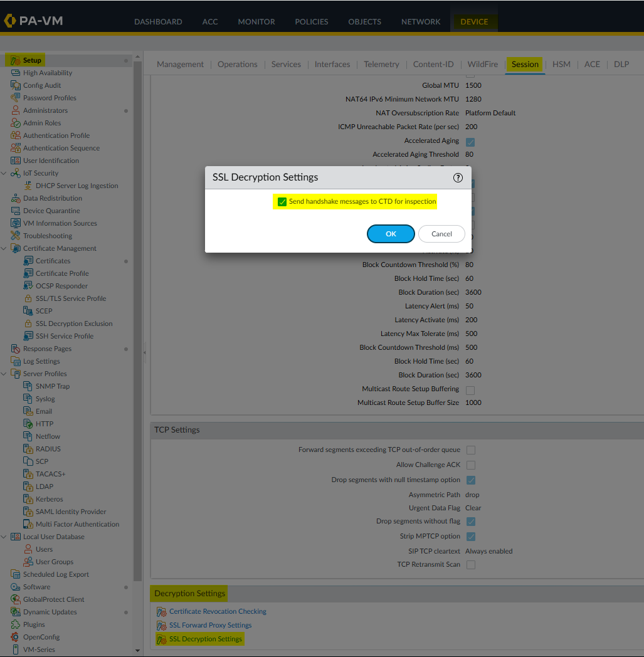Click the Certificate Revocation Checking icon
644x657 pixels.
161,612
